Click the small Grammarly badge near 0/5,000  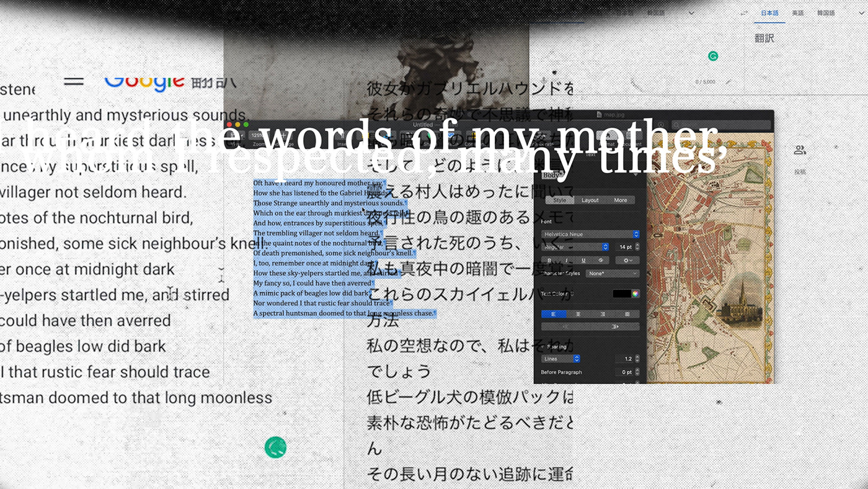[713, 56]
